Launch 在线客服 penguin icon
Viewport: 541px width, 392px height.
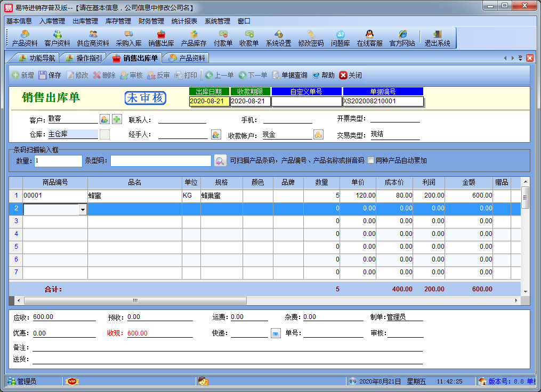pos(369,38)
